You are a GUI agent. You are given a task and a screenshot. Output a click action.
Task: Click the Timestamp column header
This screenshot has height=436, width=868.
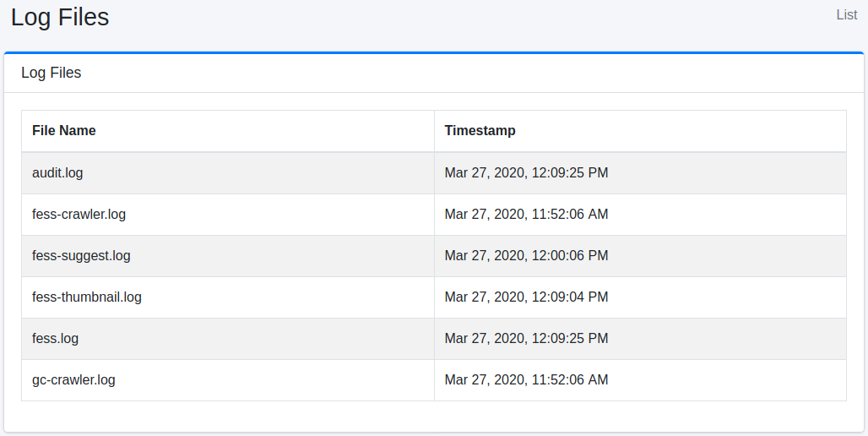tap(480, 131)
